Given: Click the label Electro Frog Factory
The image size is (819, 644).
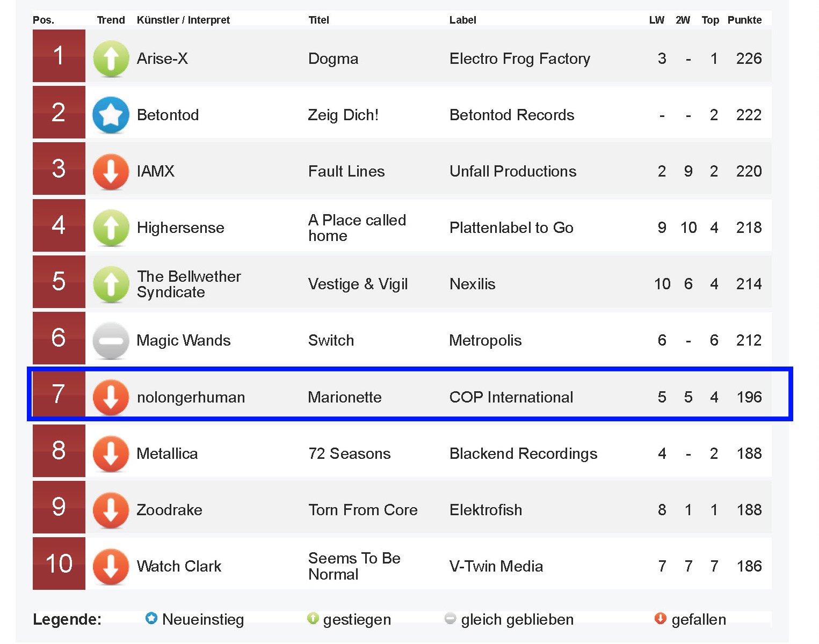Looking at the screenshot, I should (x=519, y=58).
